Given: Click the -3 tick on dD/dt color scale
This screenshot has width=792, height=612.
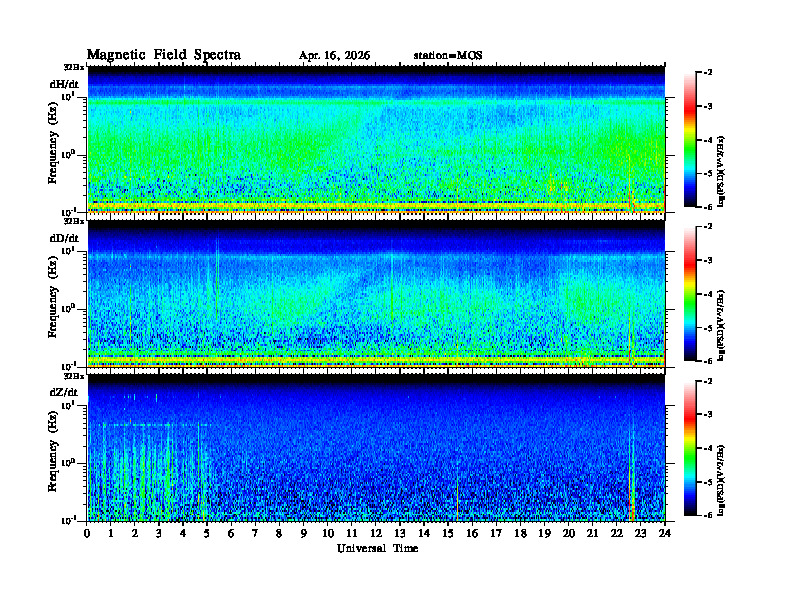Looking at the screenshot, I should [x=708, y=261].
